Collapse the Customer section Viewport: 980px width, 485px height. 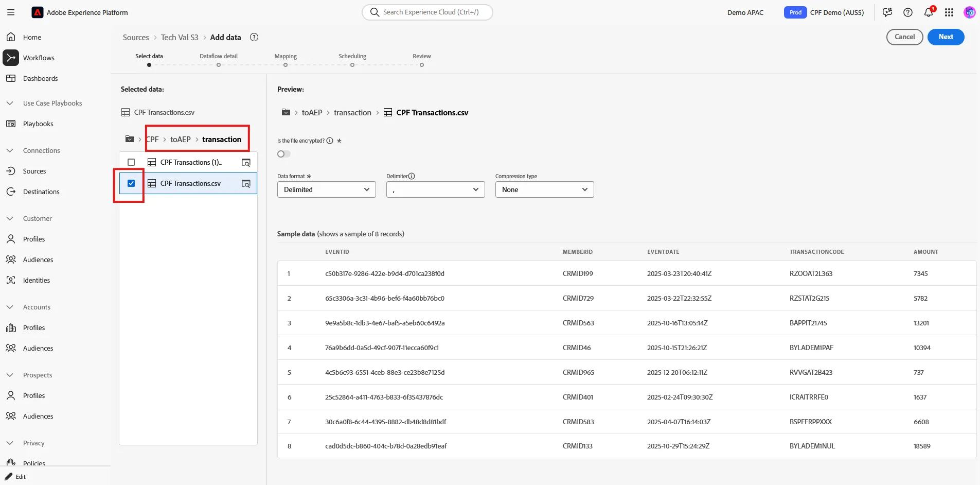click(10, 218)
